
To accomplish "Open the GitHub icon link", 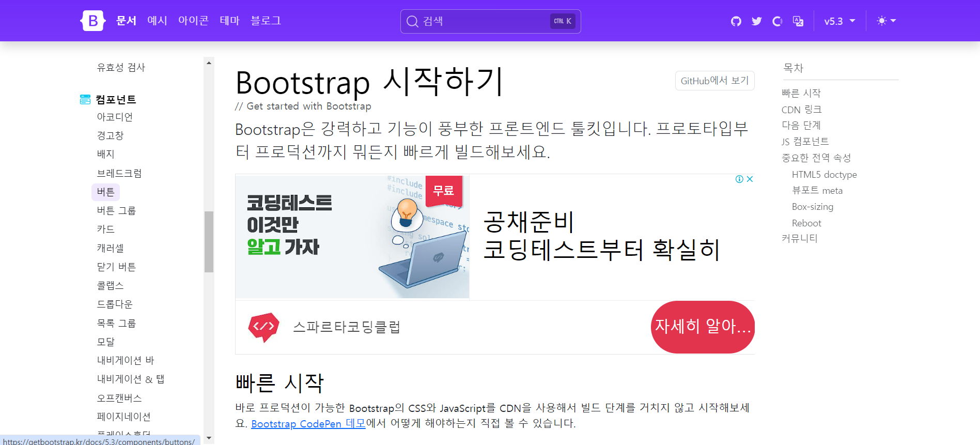I will [x=736, y=21].
